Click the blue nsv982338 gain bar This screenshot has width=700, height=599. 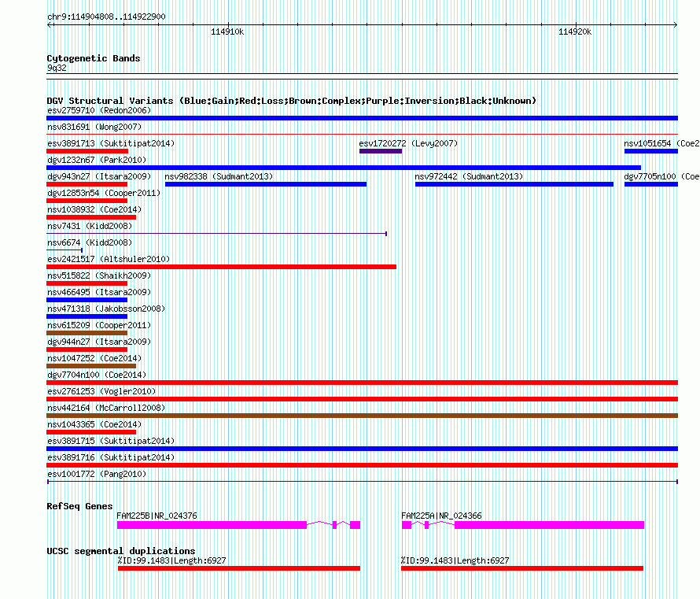(266, 184)
